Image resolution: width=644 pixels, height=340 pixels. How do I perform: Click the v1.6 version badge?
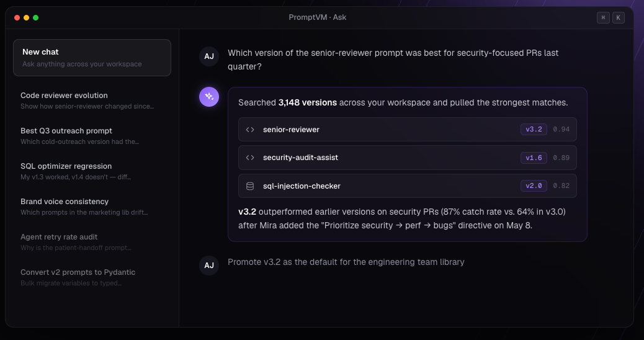tap(534, 158)
